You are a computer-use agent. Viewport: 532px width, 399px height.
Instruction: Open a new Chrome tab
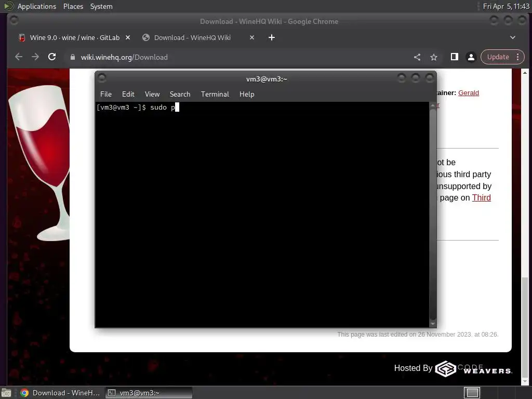click(272, 37)
